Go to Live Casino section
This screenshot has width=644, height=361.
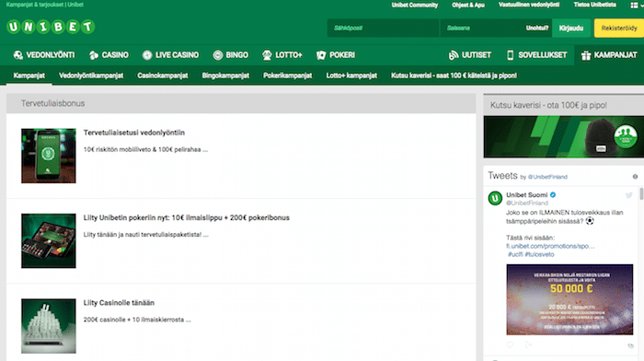(x=170, y=55)
